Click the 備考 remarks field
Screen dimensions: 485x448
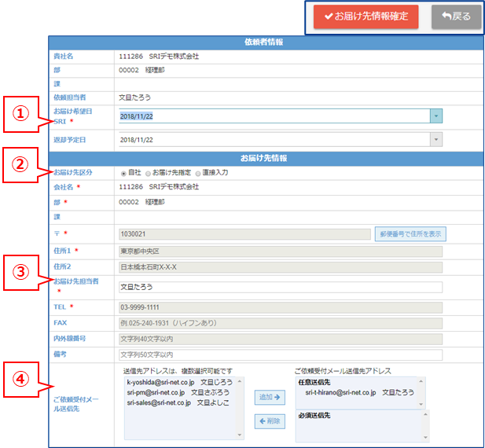[x=280, y=355]
